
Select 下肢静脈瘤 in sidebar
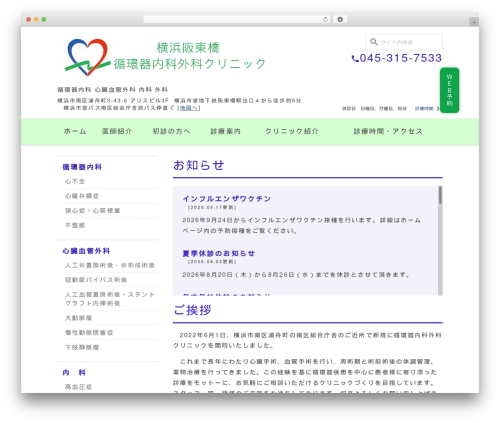[82, 347]
